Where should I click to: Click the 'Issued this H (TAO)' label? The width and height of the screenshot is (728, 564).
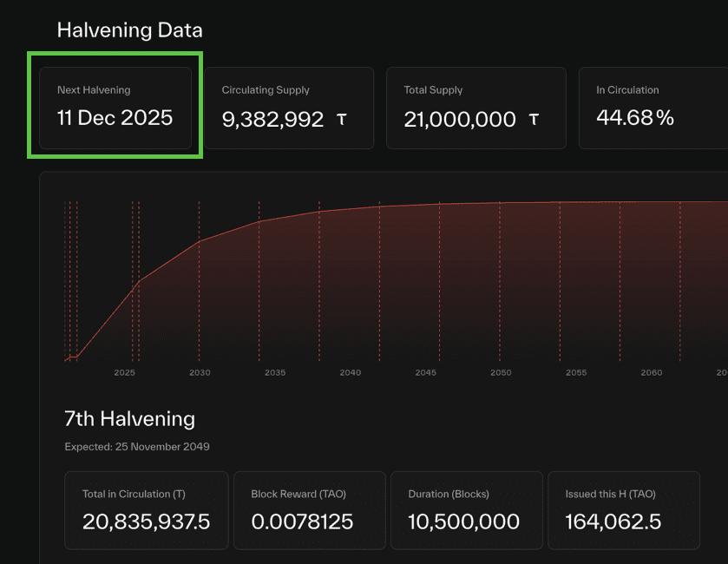click(611, 495)
